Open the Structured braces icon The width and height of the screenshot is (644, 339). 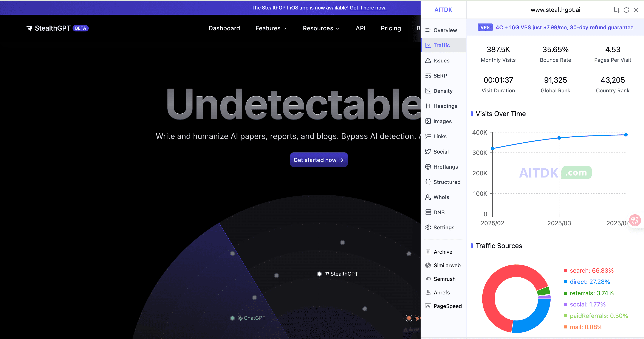[428, 182]
